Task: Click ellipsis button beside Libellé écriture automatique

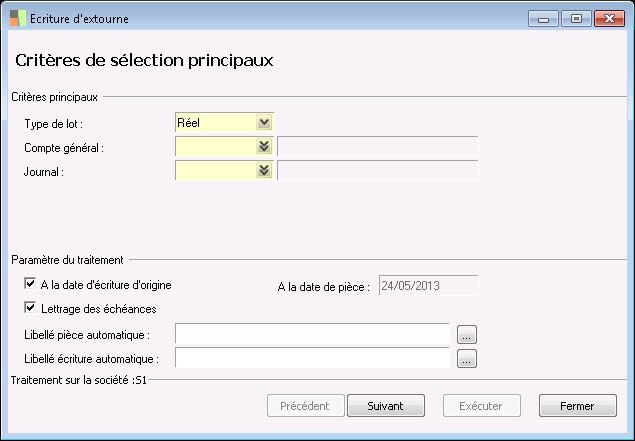Action: [x=467, y=358]
